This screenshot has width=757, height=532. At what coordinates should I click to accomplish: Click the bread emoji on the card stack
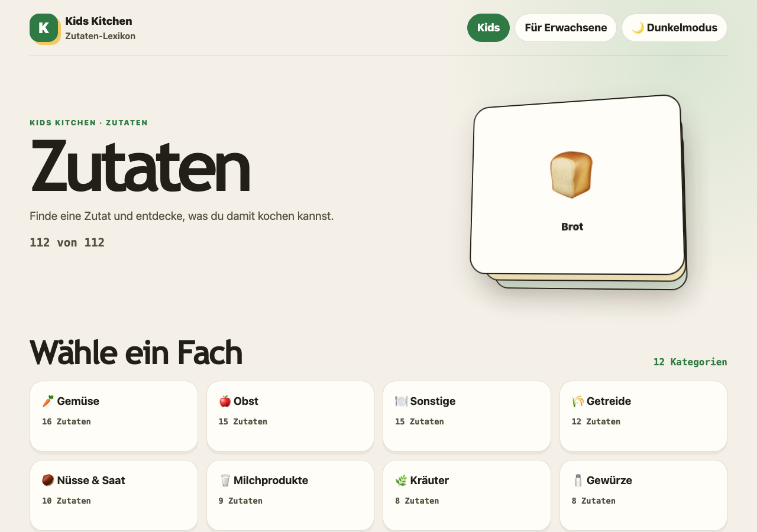point(571,174)
